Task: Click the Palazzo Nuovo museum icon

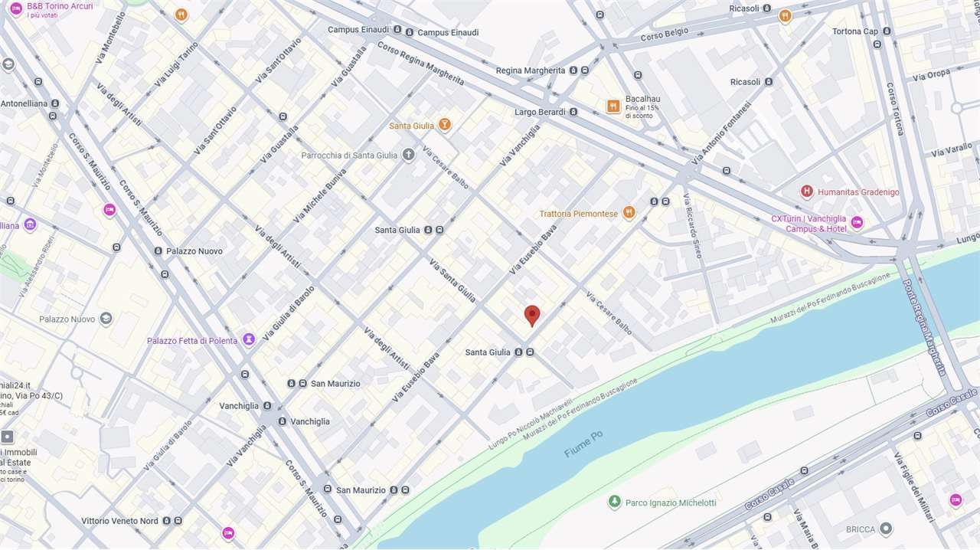Action: tap(106, 319)
